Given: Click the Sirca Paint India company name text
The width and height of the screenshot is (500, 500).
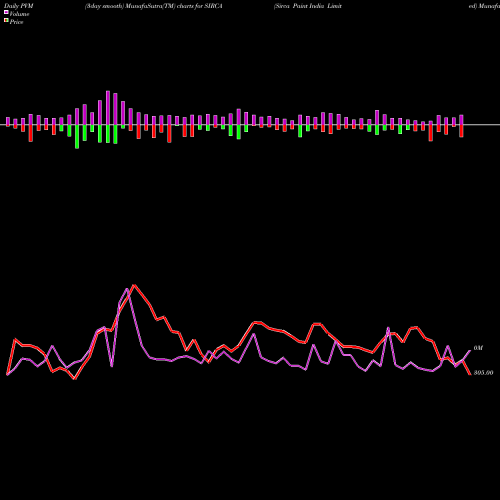Looking at the screenshot, I should click(x=308, y=6).
